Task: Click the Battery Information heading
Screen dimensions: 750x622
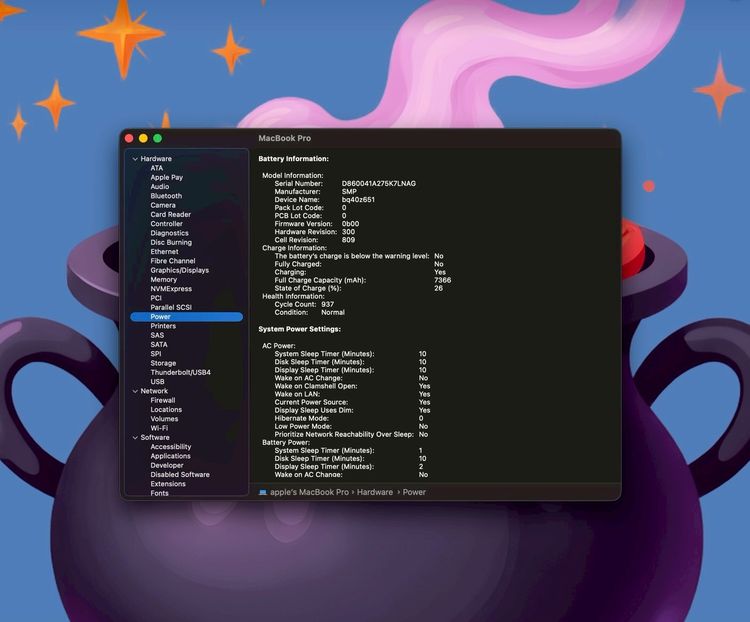Action: (x=293, y=159)
